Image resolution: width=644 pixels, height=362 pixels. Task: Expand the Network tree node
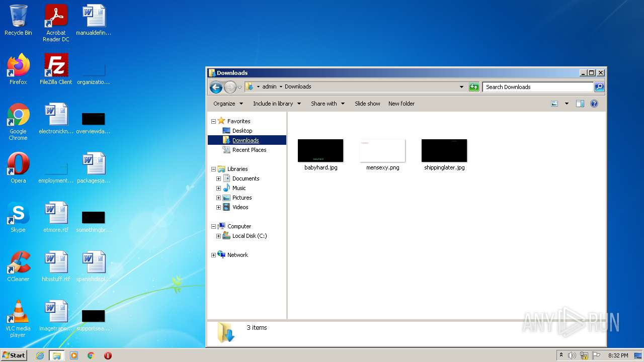pos(213,255)
